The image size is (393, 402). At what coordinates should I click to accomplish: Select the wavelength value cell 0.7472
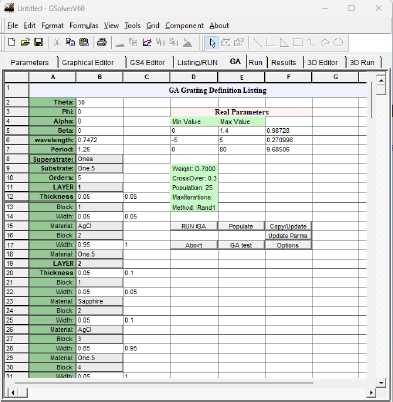(100, 140)
